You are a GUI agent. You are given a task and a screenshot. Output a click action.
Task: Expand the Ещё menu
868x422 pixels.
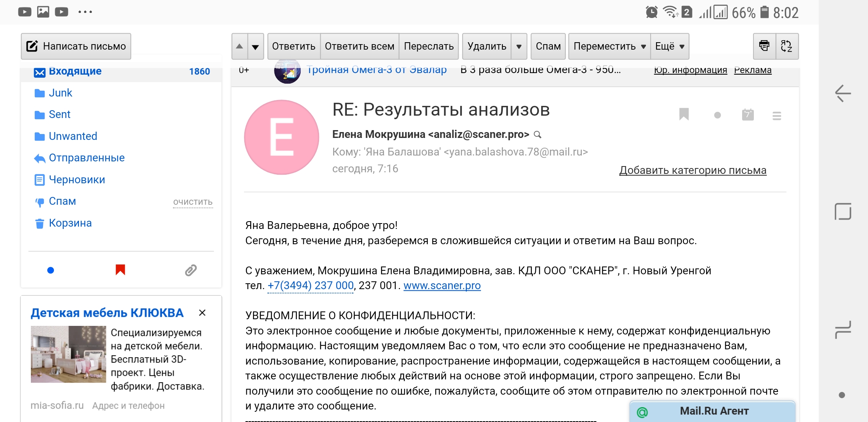670,46
